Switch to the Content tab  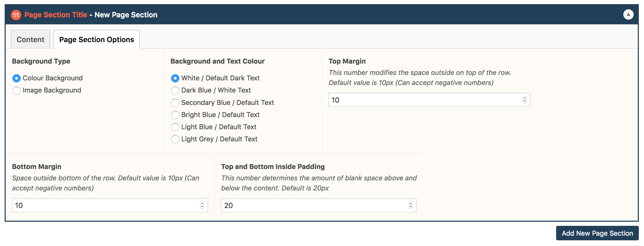click(x=30, y=39)
